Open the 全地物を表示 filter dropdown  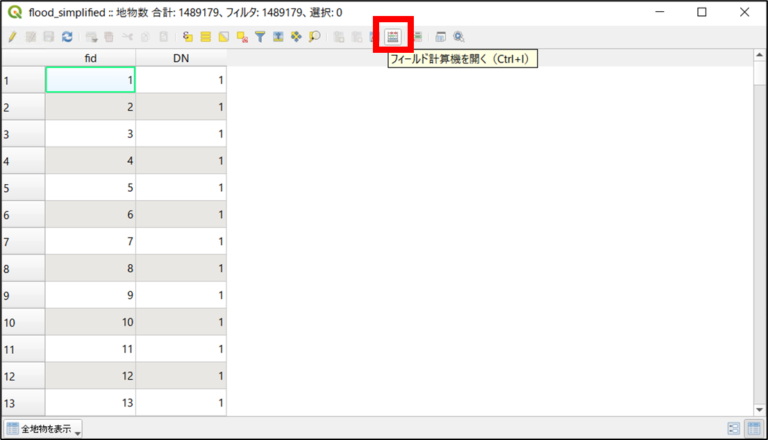[x=43, y=429]
